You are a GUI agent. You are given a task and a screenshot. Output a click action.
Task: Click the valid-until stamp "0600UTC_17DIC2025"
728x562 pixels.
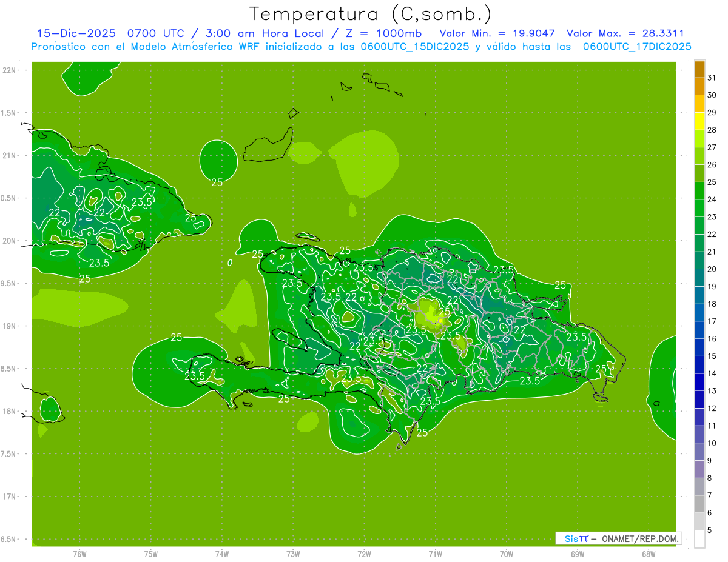[x=637, y=47]
